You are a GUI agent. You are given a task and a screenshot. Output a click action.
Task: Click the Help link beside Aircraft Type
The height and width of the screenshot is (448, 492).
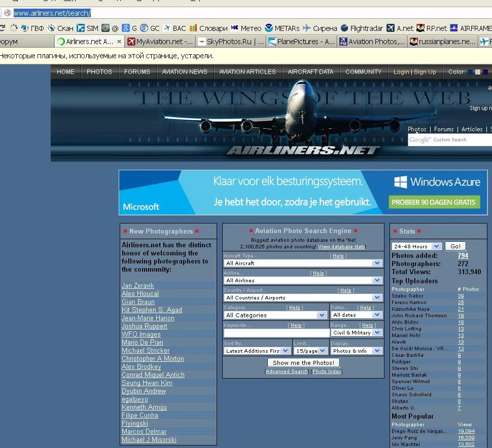tap(338, 256)
